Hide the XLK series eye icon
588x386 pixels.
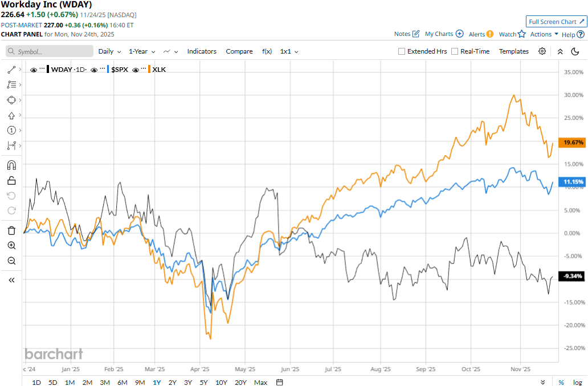tap(136, 70)
